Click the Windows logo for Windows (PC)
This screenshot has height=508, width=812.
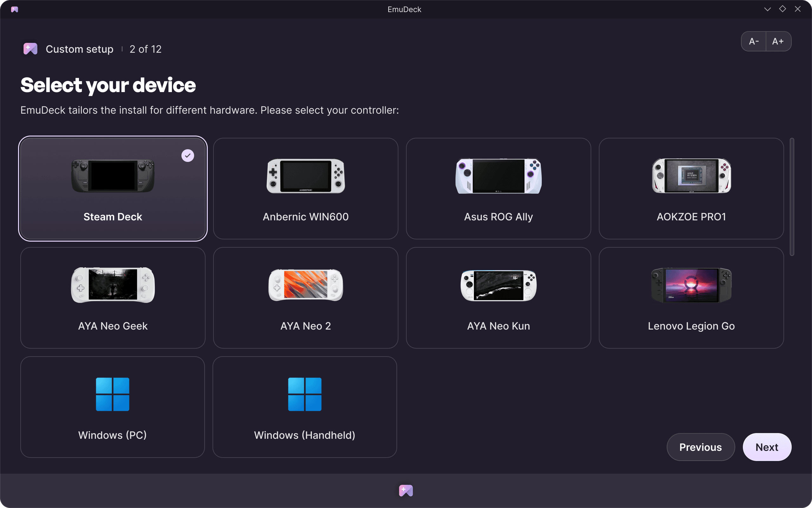[112, 394]
